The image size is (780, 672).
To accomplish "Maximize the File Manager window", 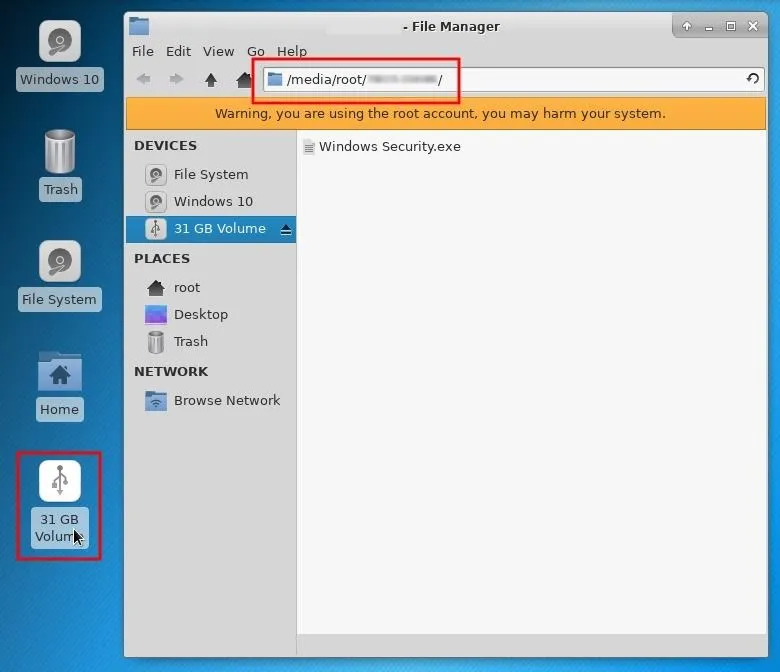I will point(731,26).
